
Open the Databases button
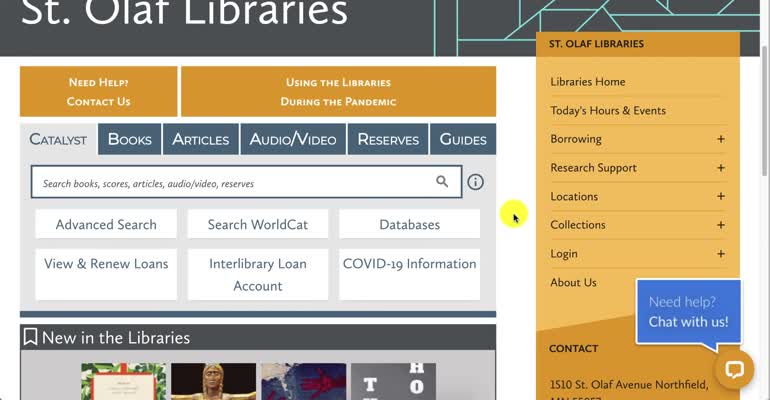(x=410, y=224)
